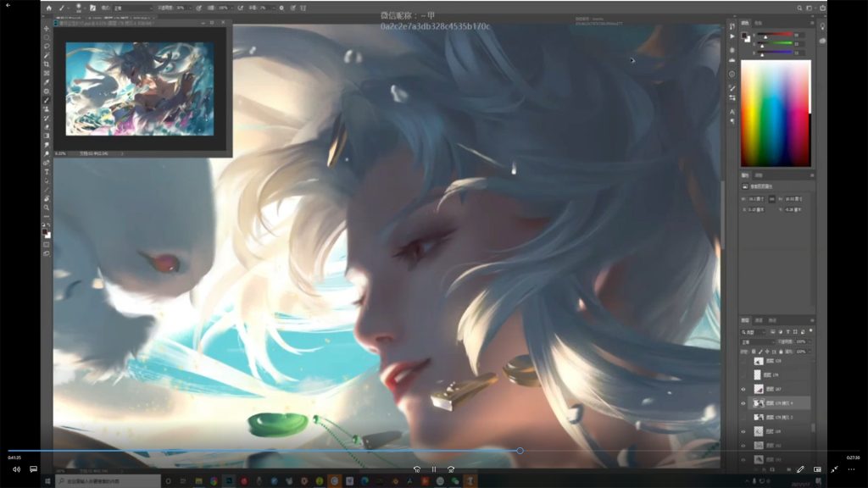Hide the currently selected highlighted layer

[743, 403]
